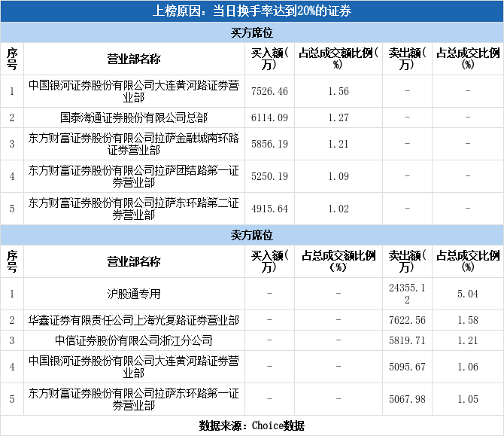This screenshot has width=504, height=436.
Task: Click 东方财富证券拉萨东环路第一证券营业部 cell
Action: point(134,399)
